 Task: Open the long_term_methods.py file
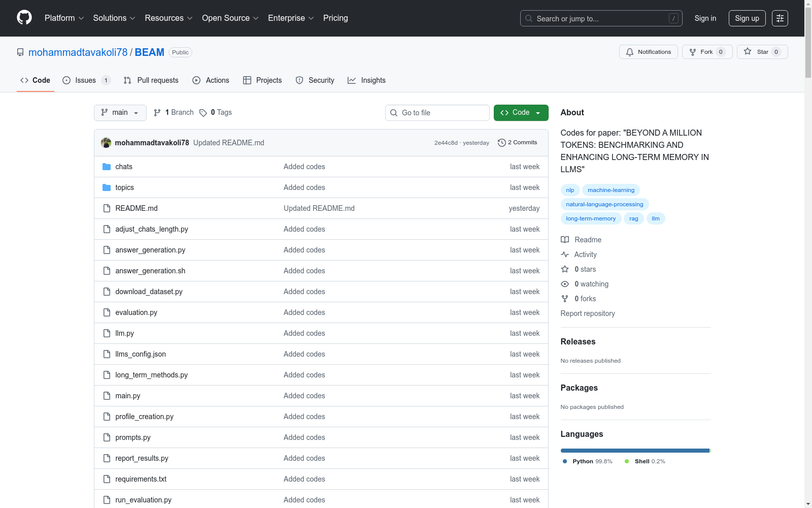[x=151, y=375]
